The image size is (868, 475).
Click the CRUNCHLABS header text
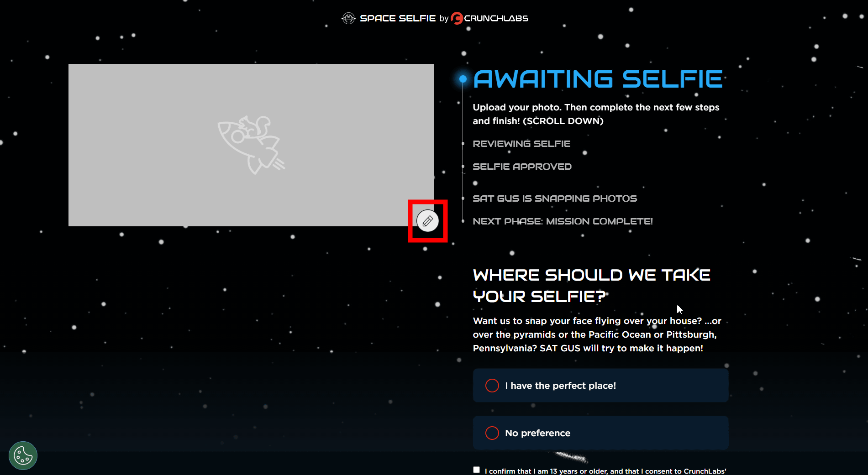(x=496, y=18)
